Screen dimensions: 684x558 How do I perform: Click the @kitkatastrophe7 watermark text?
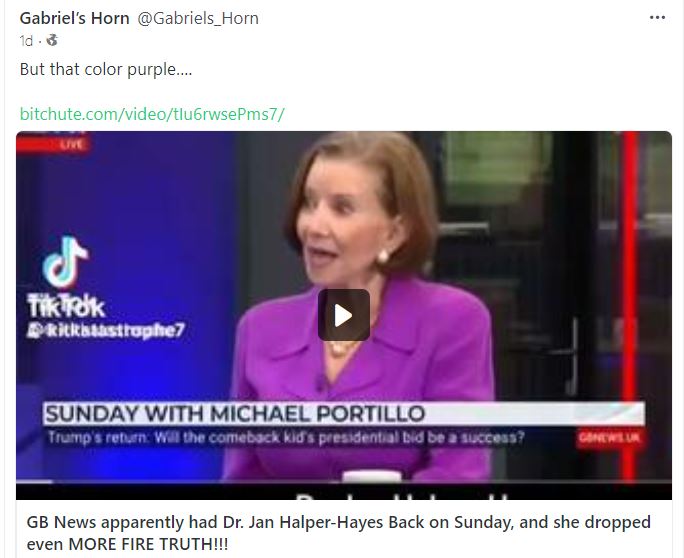pyautogui.click(x=106, y=330)
